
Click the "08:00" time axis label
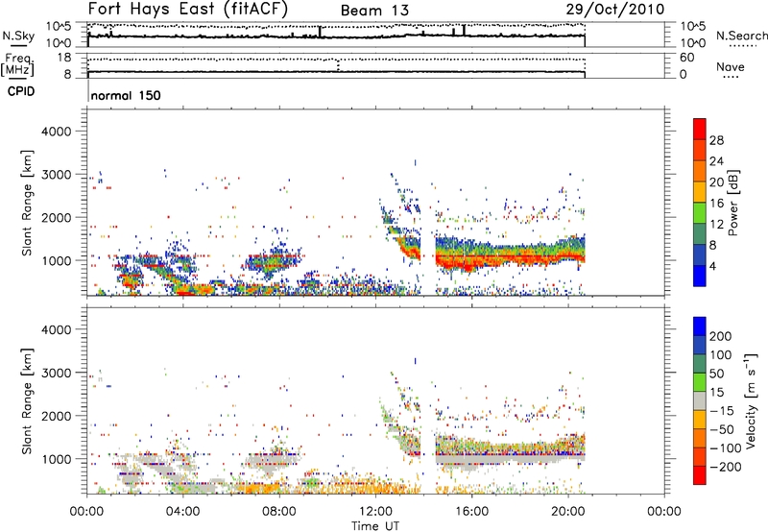[x=279, y=512]
